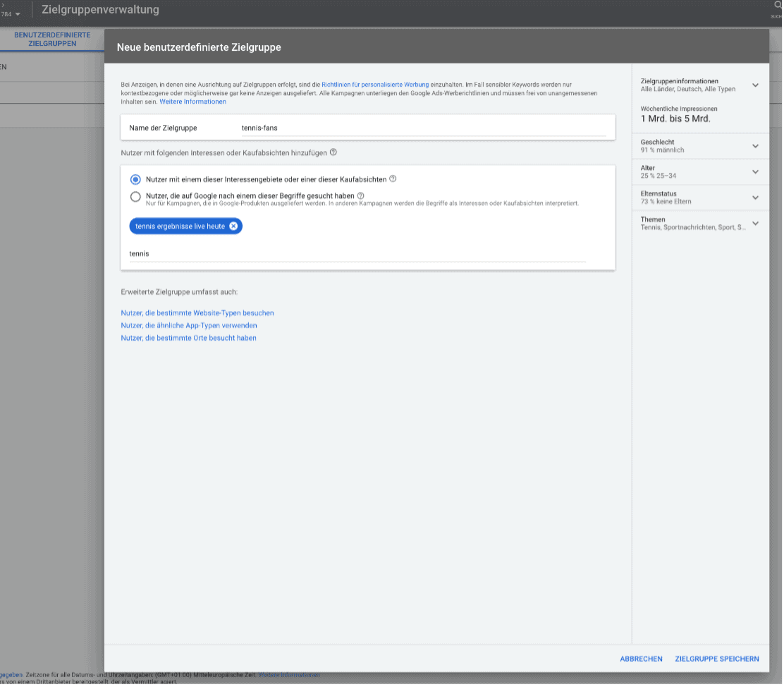Focus the 'Name der Zielgruppe' text field

(x=423, y=128)
